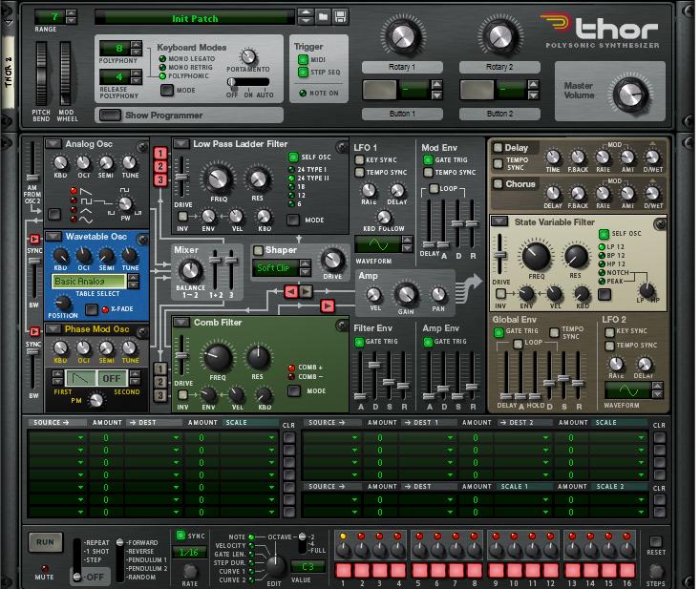
Task: Click LFO 1 waveform display
Action: click(x=377, y=244)
